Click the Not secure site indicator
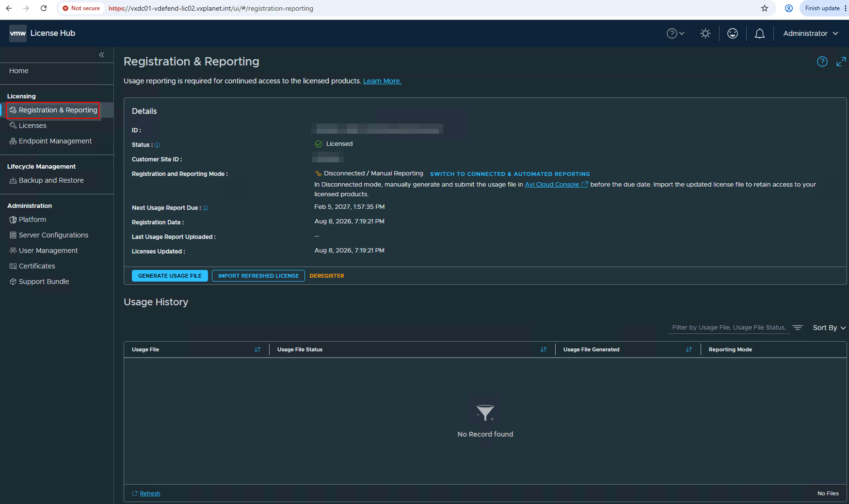 [81, 8]
